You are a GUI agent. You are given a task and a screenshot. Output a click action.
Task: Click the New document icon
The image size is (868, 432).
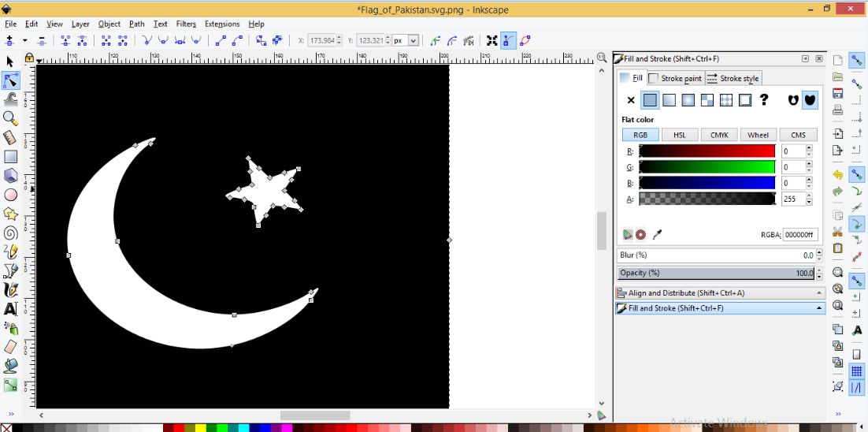[837, 60]
